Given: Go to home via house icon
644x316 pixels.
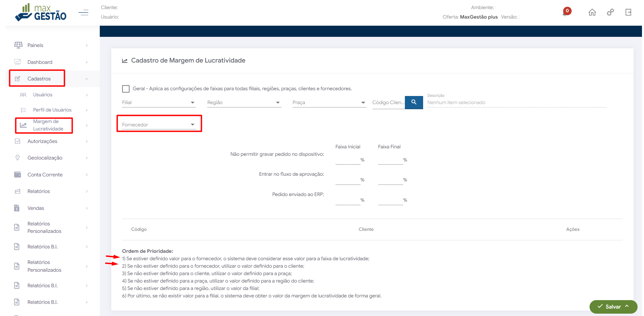Looking at the screenshot, I should [592, 13].
